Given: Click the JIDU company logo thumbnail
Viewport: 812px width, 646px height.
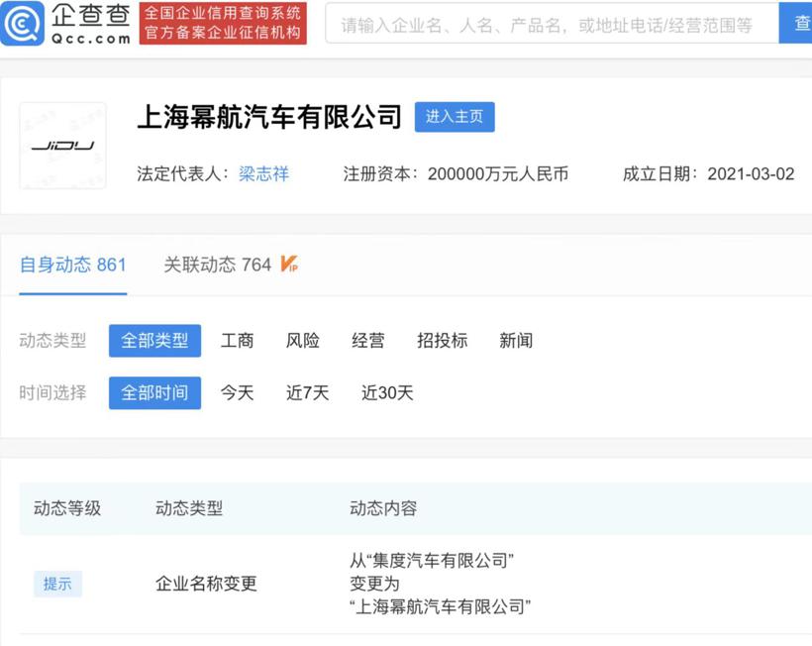Looking at the screenshot, I should (x=62, y=146).
